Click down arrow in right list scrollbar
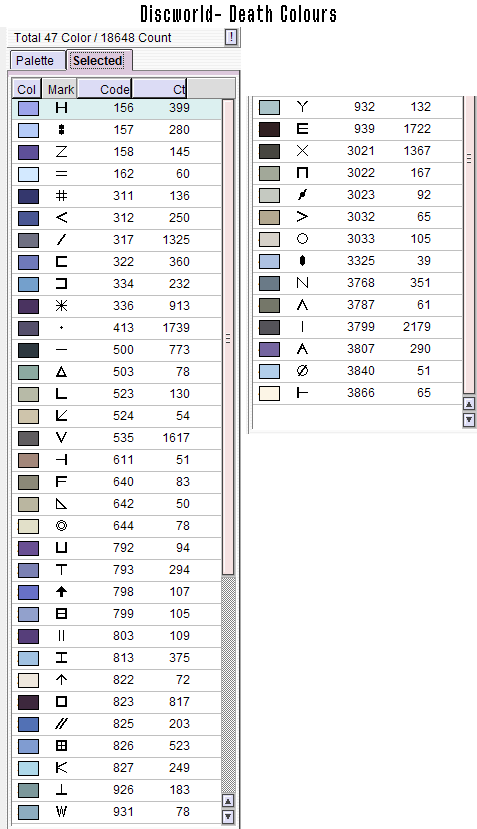Image resolution: width=477 pixels, height=829 pixels. click(x=469, y=420)
